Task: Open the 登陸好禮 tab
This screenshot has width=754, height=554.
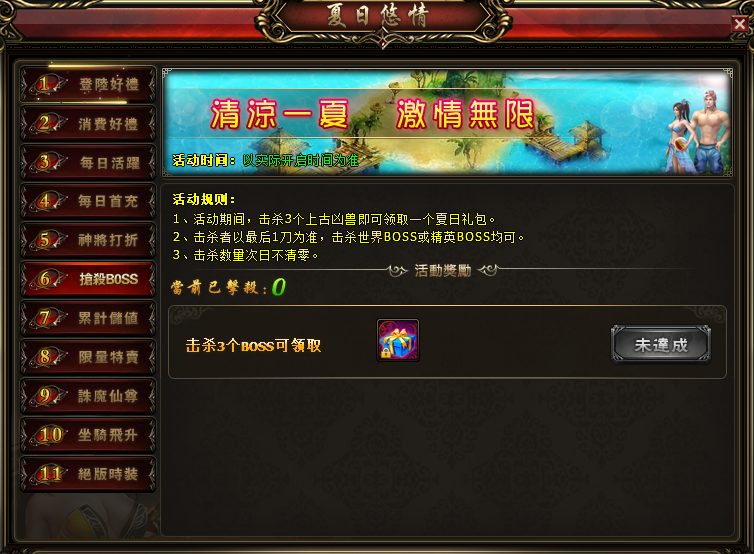Action: pos(88,85)
